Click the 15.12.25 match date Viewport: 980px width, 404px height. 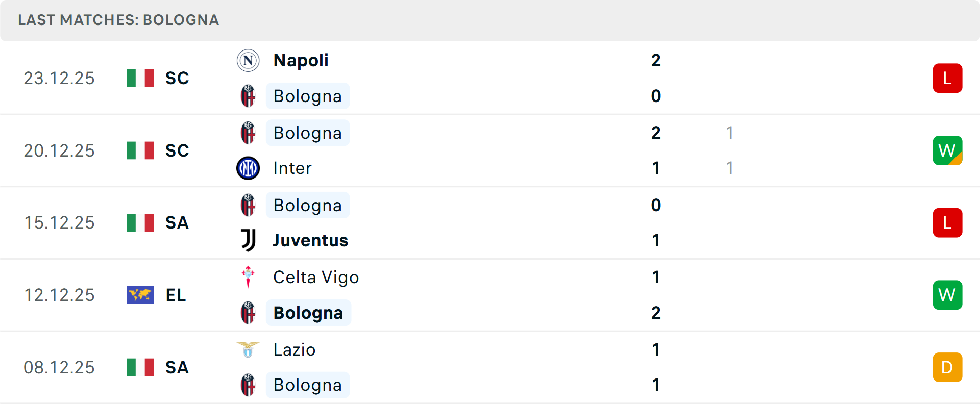click(59, 222)
